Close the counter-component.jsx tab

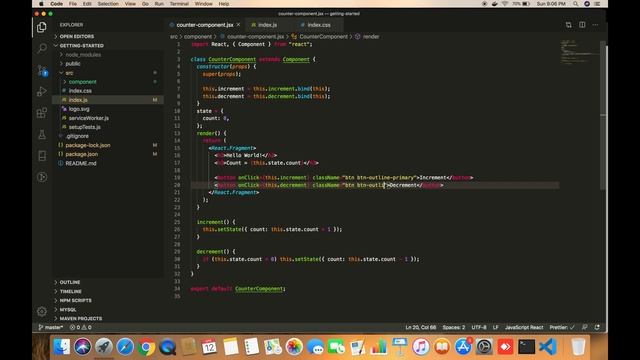(238, 25)
